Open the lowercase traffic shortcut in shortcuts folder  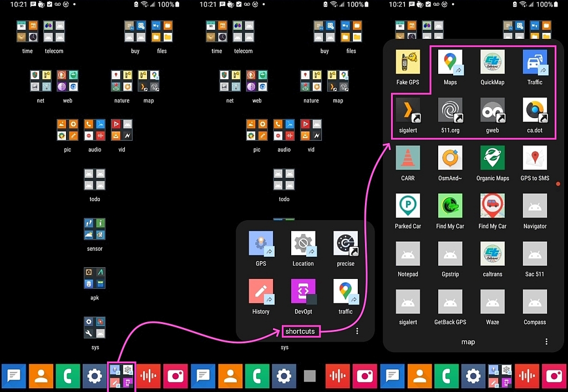(x=346, y=291)
